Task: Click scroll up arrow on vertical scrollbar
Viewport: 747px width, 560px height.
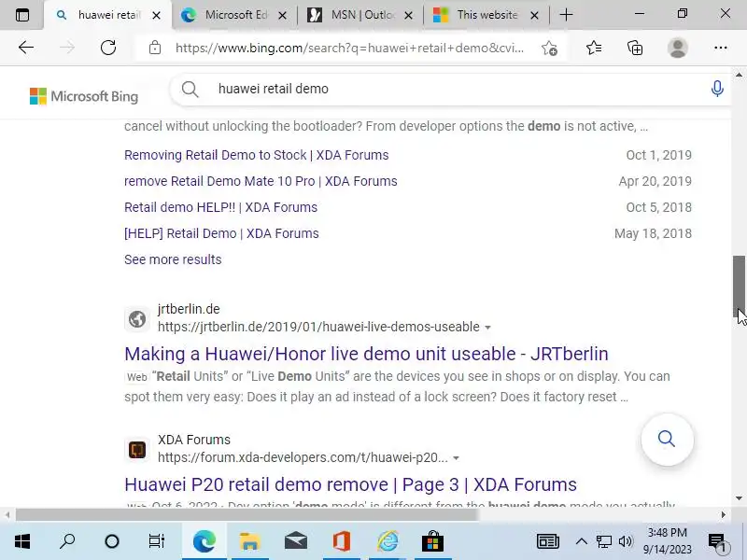Action: pos(739,75)
